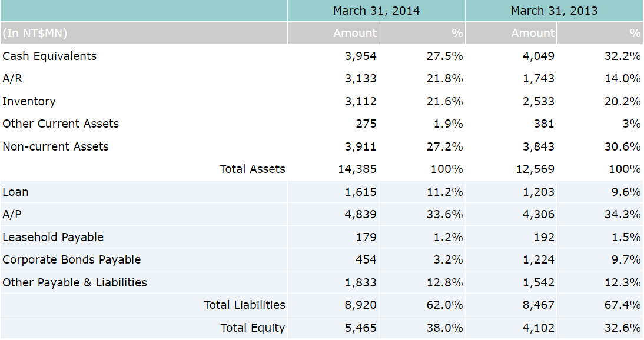Select the 5,465 total equity amount

coord(360,328)
